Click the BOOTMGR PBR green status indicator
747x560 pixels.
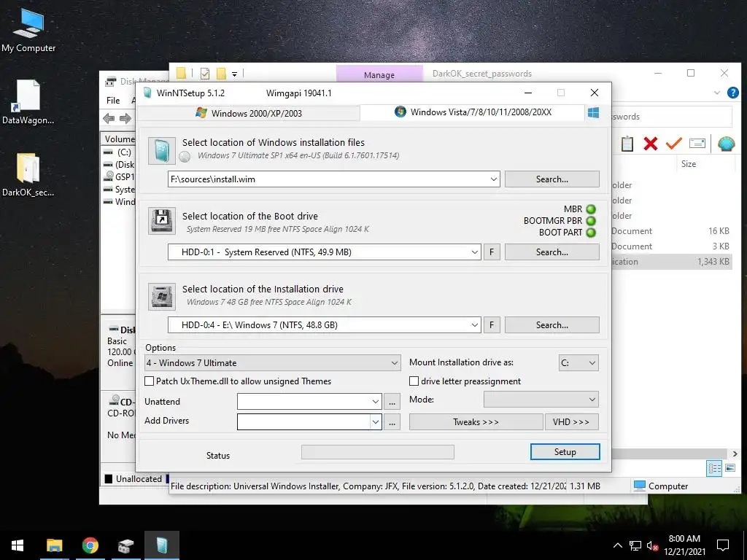point(591,221)
